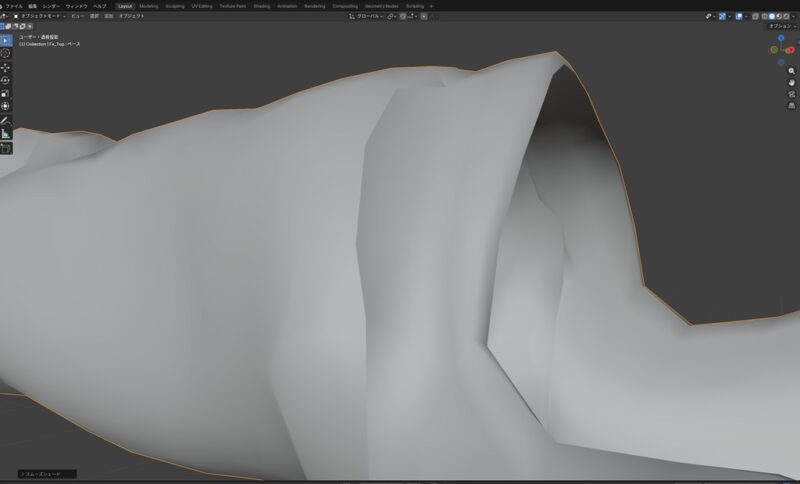Open the オブジェクト menu in viewport header
The image size is (800, 484).
tap(132, 16)
